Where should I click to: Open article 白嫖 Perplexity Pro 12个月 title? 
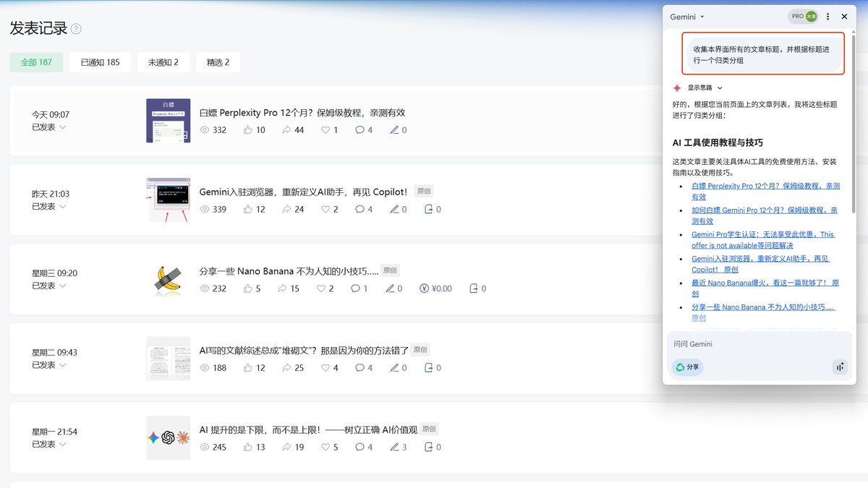302,113
